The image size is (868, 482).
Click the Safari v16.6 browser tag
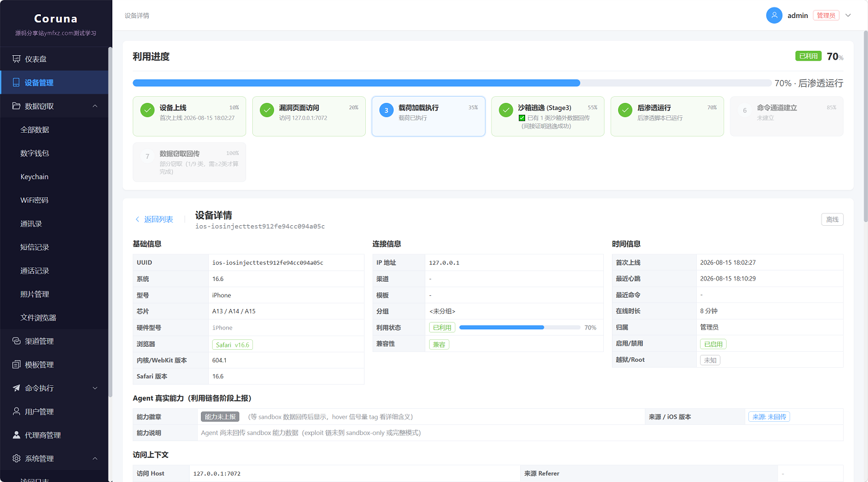coord(232,344)
